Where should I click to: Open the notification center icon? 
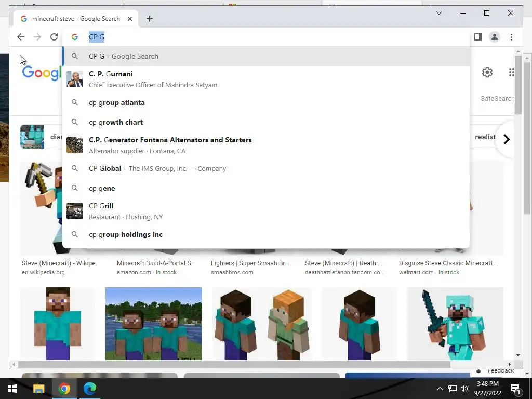(x=515, y=389)
